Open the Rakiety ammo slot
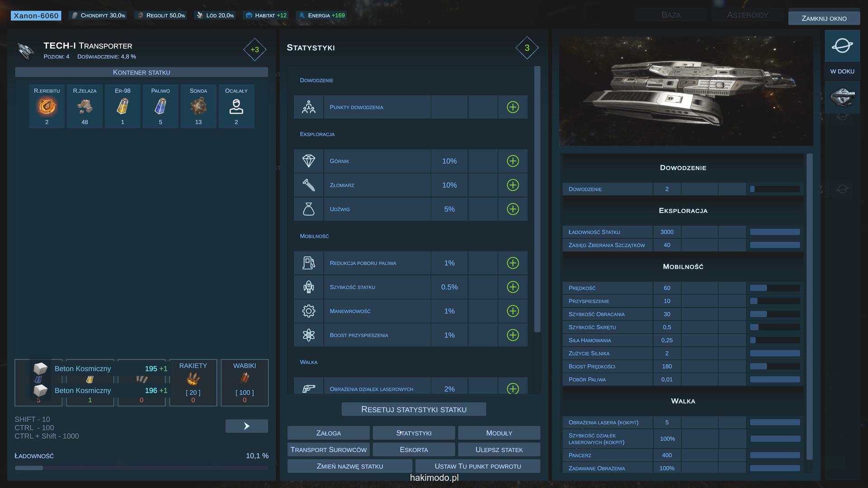The height and width of the screenshot is (488, 868). click(193, 382)
